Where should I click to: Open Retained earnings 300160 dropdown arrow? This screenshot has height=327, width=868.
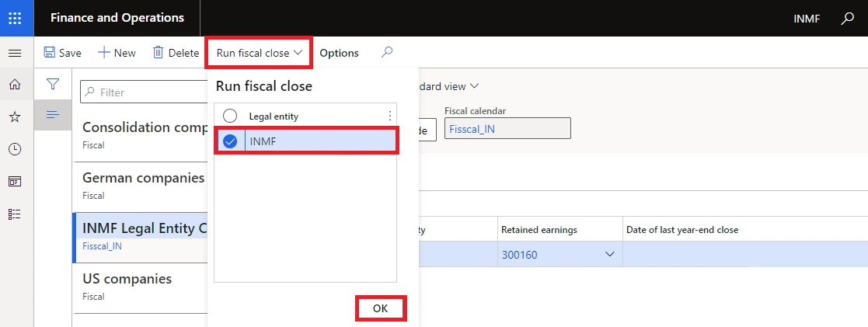pos(610,255)
